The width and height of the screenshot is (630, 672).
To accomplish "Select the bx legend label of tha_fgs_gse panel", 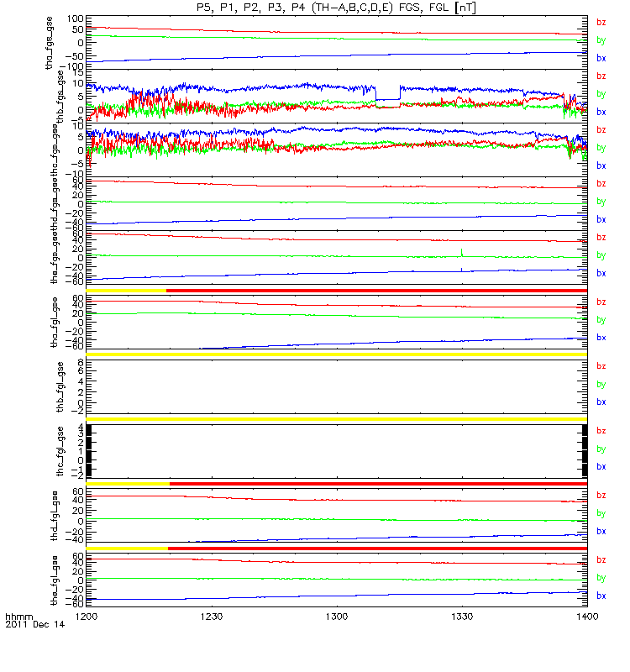I will [x=601, y=58].
